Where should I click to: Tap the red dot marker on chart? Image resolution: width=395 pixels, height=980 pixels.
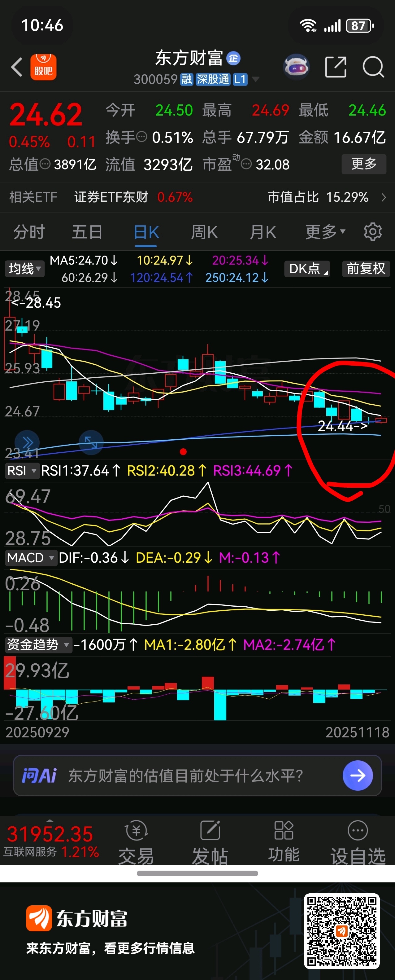pos(183,451)
